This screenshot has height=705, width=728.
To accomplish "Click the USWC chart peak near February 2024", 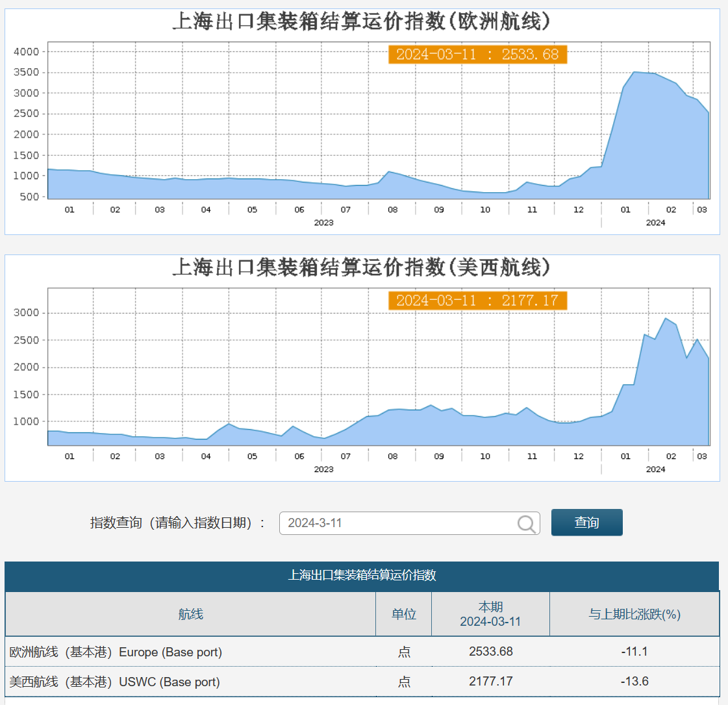I will pyautogui.click(x=666, y=318).
